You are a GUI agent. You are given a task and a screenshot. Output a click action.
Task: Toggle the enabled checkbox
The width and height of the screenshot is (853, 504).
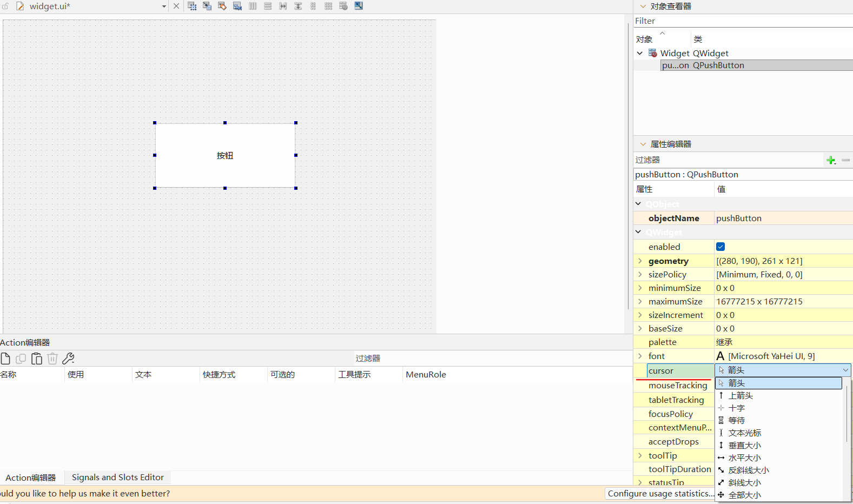click(720, 247)
